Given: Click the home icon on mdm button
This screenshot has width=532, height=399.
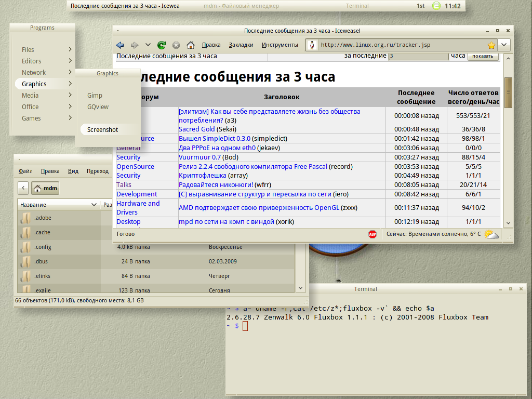Looking at the screenshot, I should coord(37,188).
